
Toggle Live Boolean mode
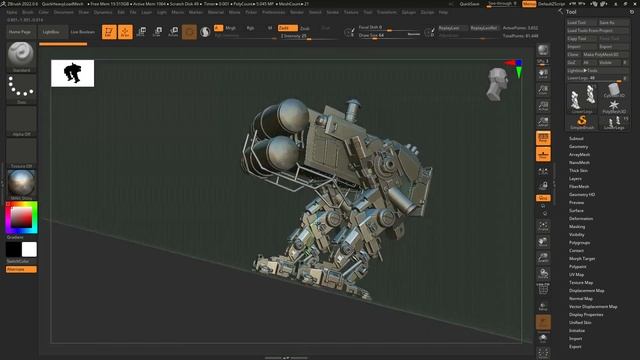coord(82,32)
